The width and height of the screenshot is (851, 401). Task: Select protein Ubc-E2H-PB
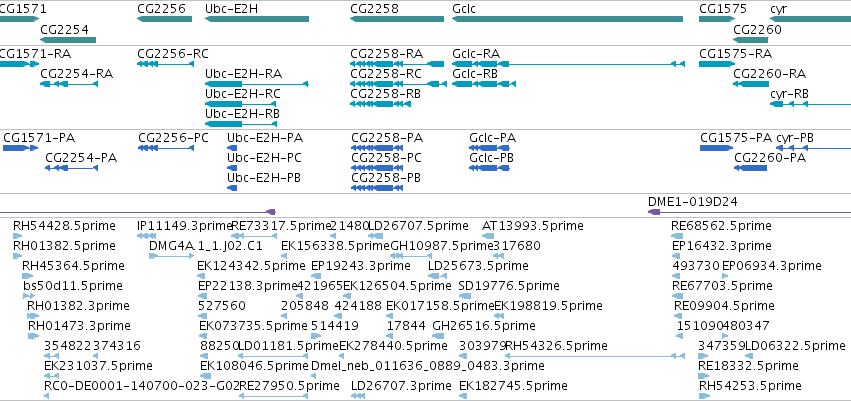pyautogui.click(x=232, y=188)
